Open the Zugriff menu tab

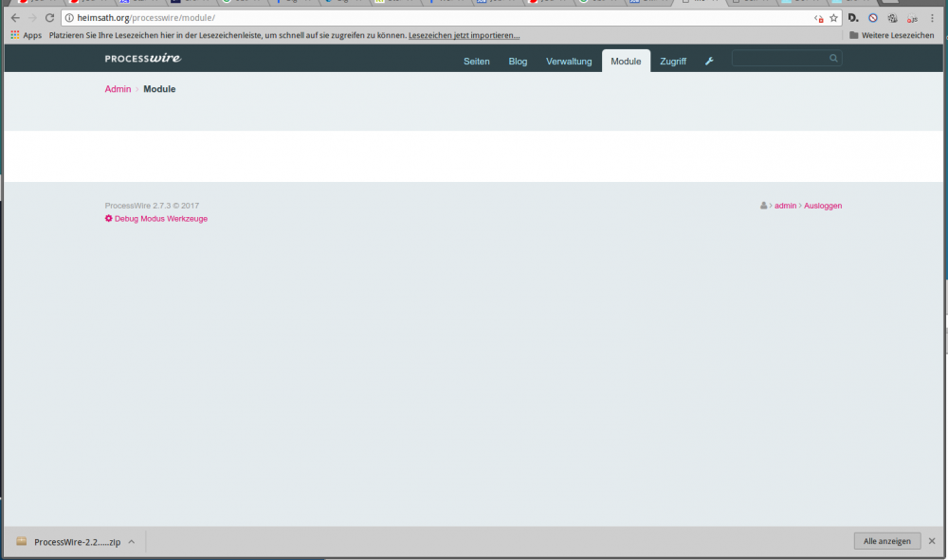pos(673,62)
